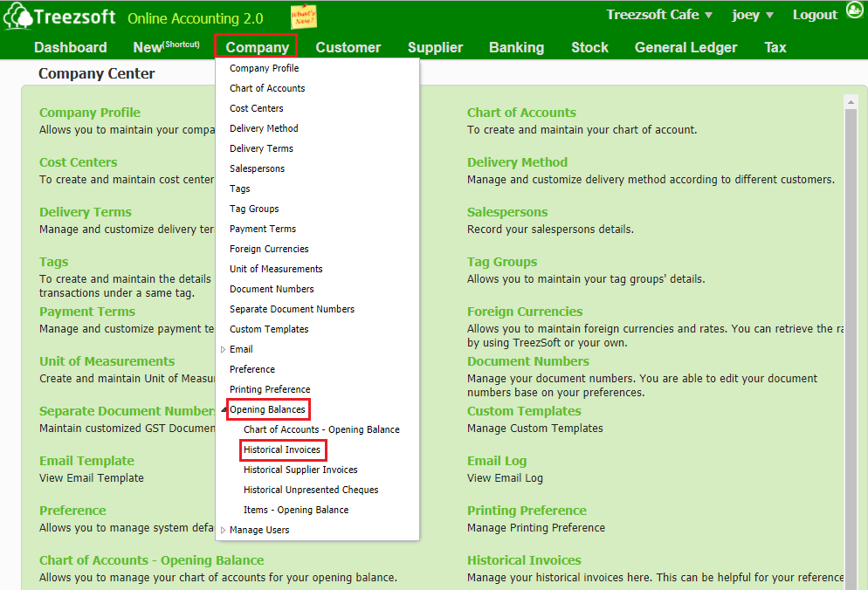Open the Email Log page heading link
This screenshot has width=868, height=590.
[x=497, y=461]
